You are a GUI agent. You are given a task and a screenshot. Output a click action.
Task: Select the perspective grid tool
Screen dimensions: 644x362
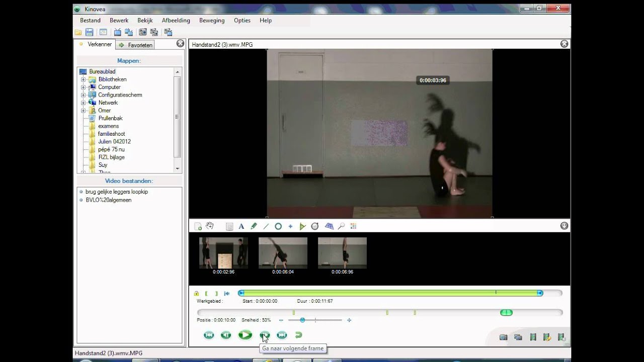tap(329, 226)
